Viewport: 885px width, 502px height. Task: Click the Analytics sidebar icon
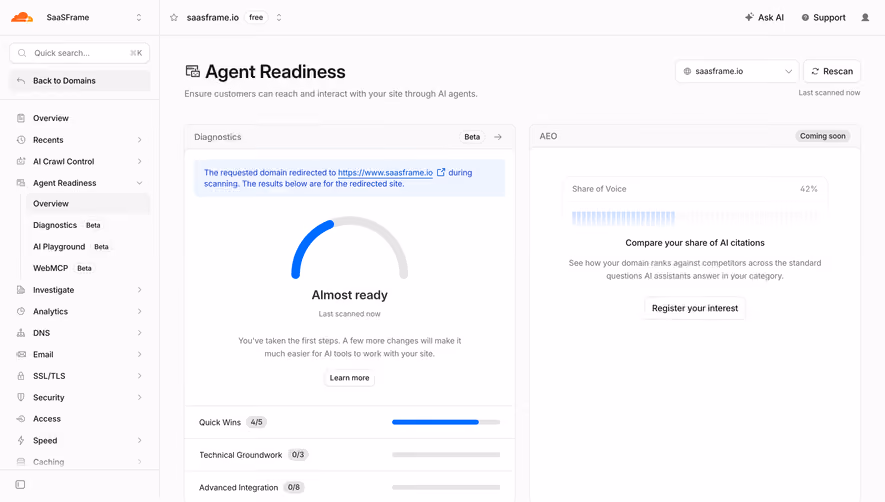21,311
